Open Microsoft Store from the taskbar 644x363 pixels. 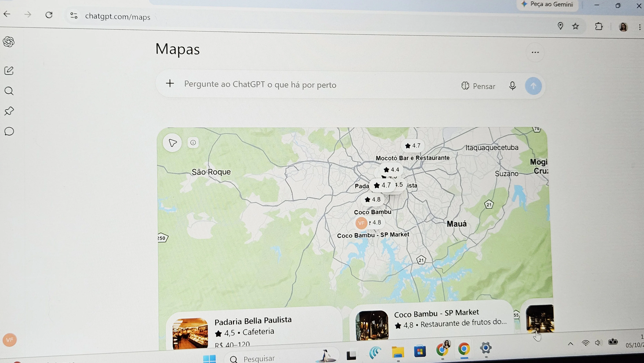point(420,351)
